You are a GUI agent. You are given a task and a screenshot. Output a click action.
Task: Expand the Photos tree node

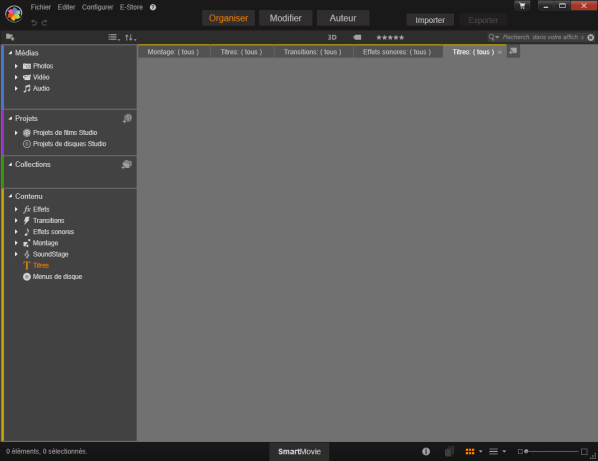(16, 66)
